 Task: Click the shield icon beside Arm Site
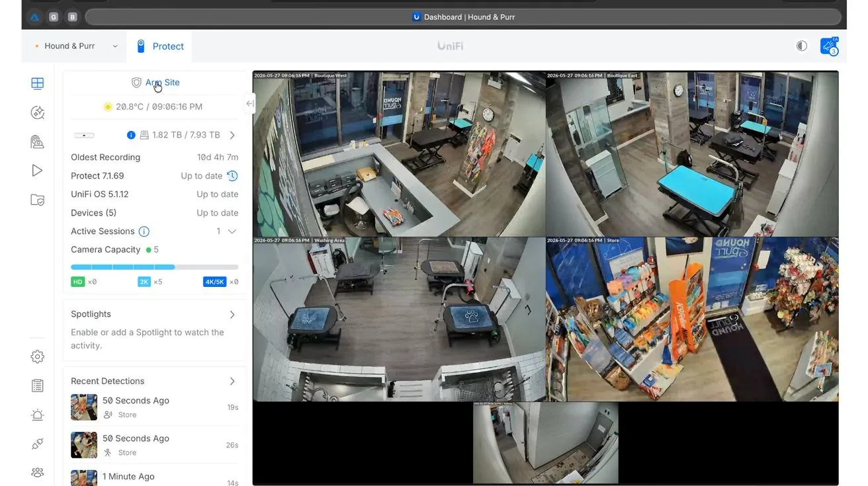tap(136, 83)
